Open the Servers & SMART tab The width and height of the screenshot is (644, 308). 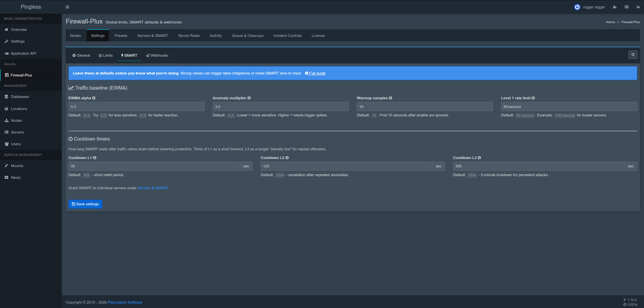click(152, 36)
